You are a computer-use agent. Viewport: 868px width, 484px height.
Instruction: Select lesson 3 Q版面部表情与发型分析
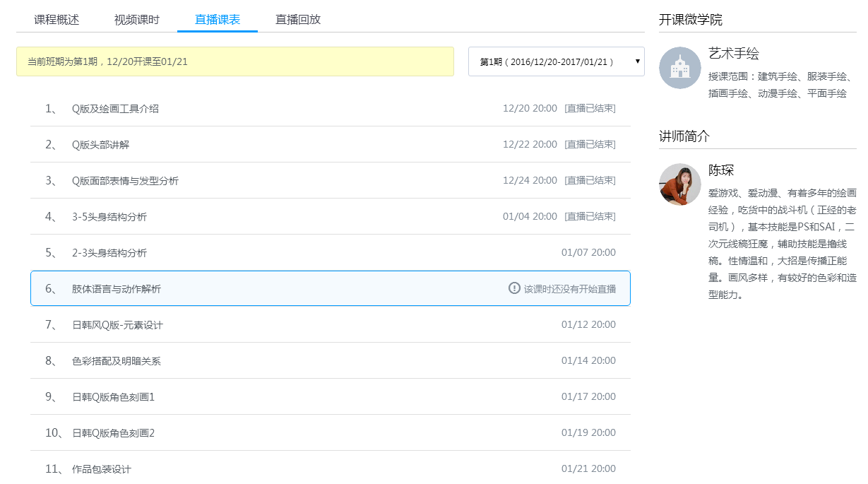125,181
